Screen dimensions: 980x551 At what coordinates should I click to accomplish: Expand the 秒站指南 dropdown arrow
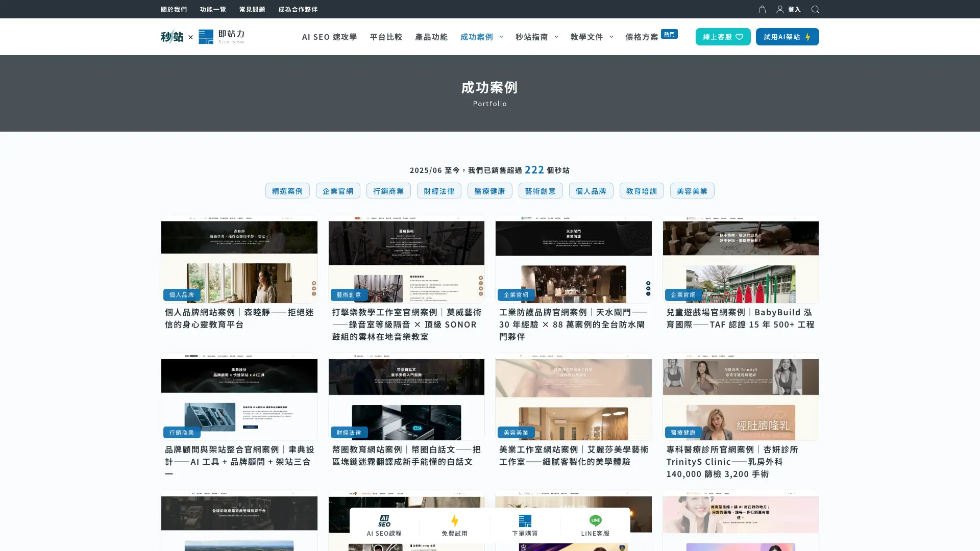[x=556, y=37]
